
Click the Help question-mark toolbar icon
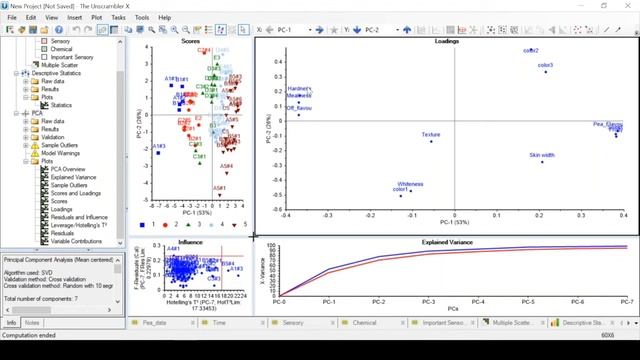pos(59,30)
